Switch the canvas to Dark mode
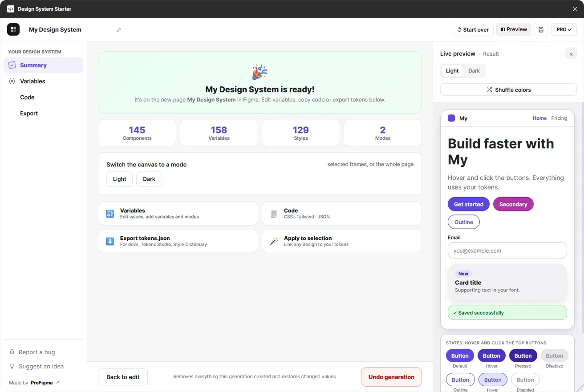 click(149, 179)
